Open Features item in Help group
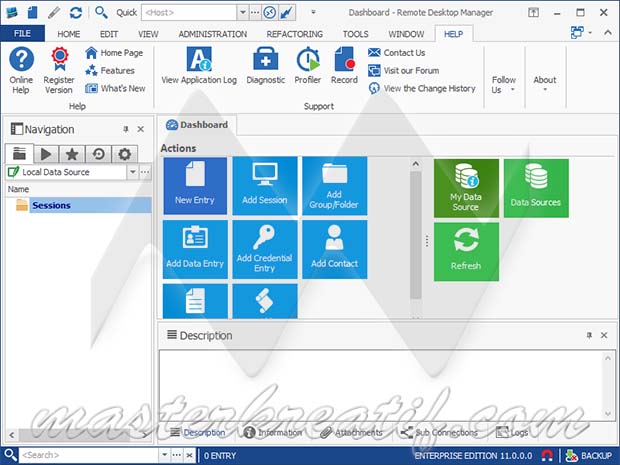Viewport: 620px width, 465px height. pyautogui.click(x=110, y=70)
